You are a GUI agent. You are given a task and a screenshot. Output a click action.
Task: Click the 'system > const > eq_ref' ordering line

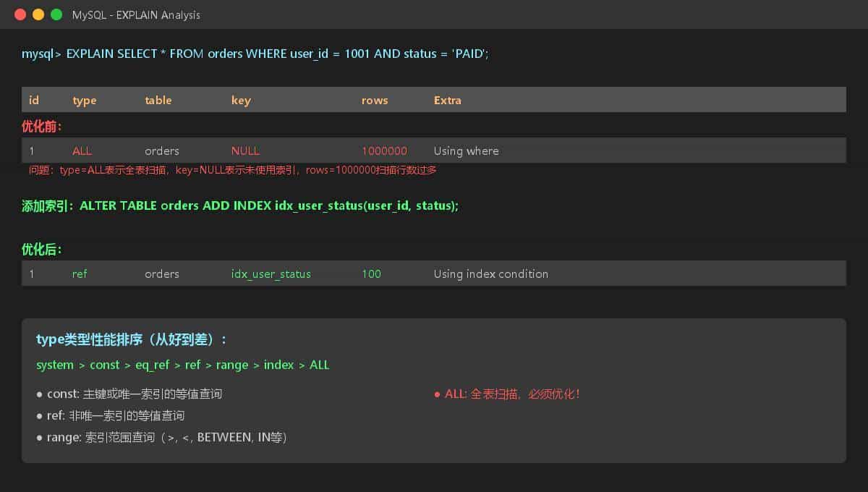click(x=182, y=365)
